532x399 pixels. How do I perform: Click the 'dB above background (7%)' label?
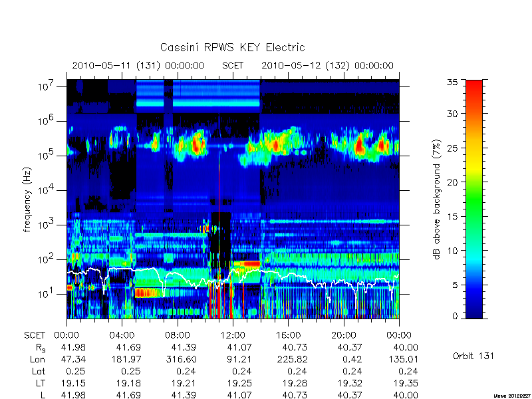437,199
